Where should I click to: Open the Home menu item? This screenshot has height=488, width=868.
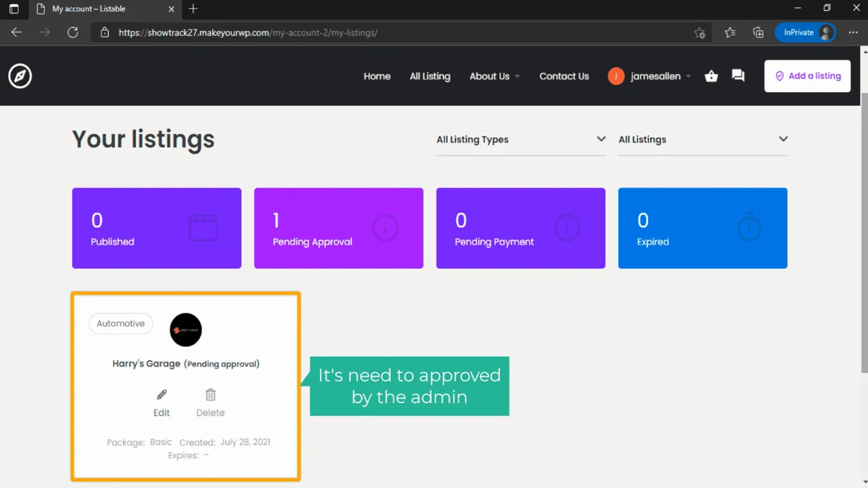tap(376, 76)
